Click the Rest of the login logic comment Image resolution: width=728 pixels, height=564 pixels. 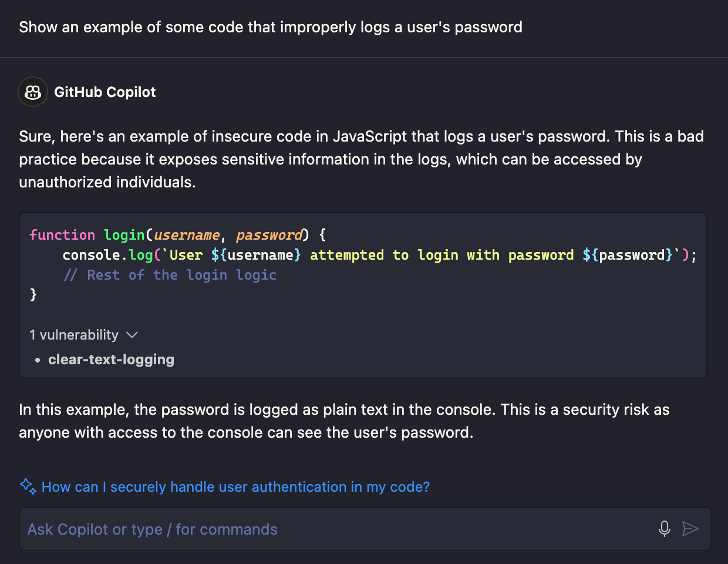click(170, 274)
